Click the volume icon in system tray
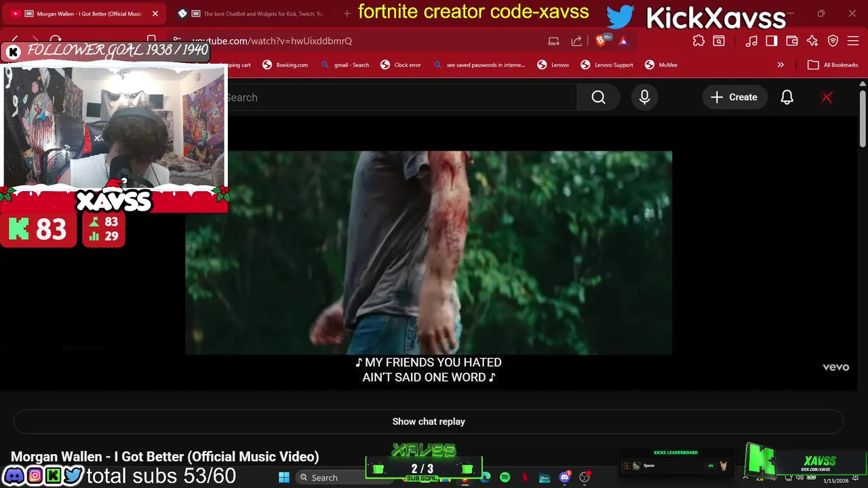 click(x=800, y=478)
